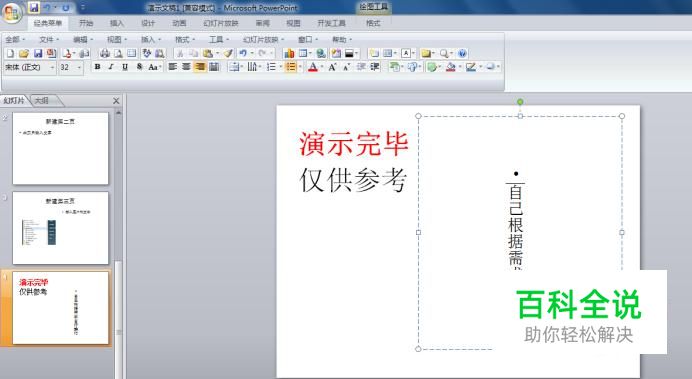Open the 编辑 menu dropdown
The height and width of the screenshot is (379, 692).
(83, 40)
